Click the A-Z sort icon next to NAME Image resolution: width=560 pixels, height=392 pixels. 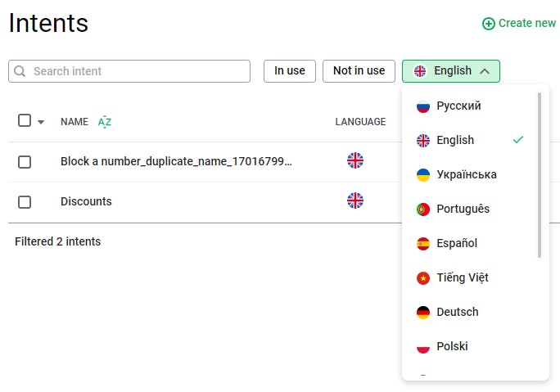(105, 122)
